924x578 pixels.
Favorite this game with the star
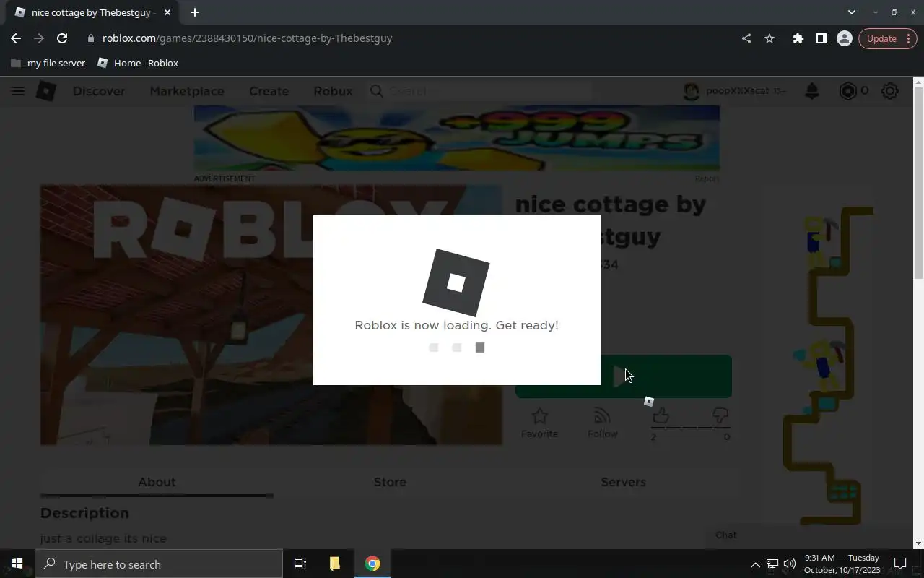coord(539,423)
